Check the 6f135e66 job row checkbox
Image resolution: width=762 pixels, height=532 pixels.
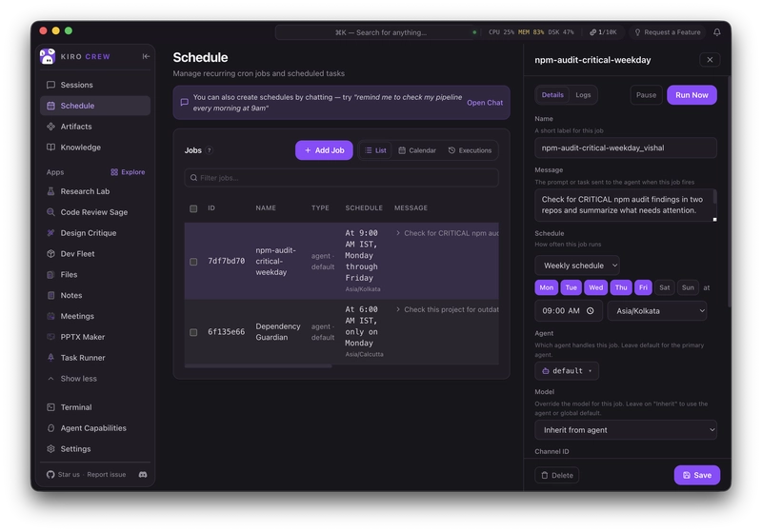pyautogui.click(x=193, y=332)
